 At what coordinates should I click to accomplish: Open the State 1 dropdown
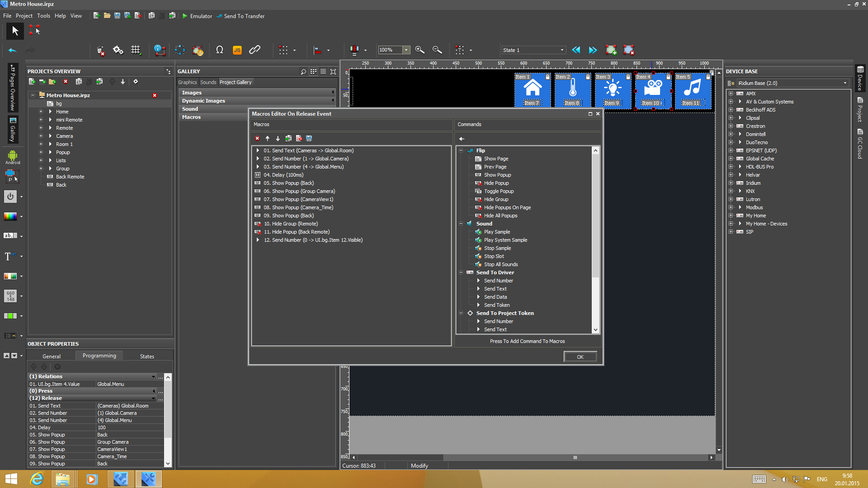point(562,50)
